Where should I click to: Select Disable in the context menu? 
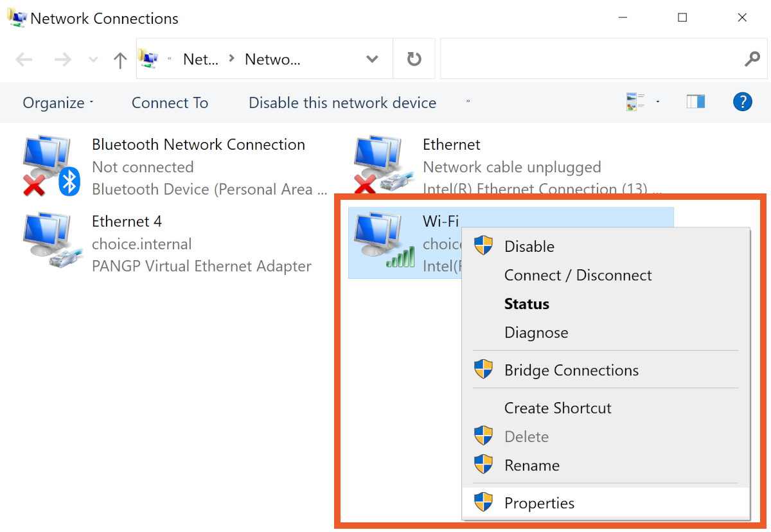(x=529, y=246)
